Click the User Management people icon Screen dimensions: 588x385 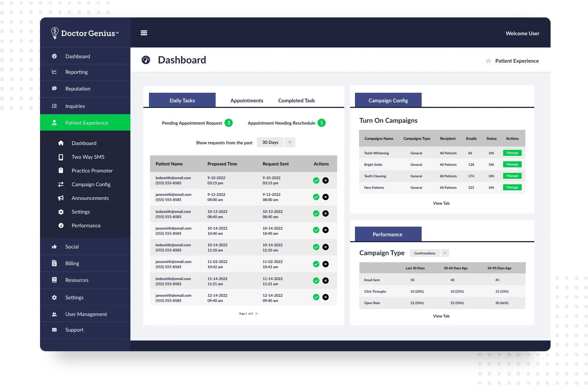(54, 314)
